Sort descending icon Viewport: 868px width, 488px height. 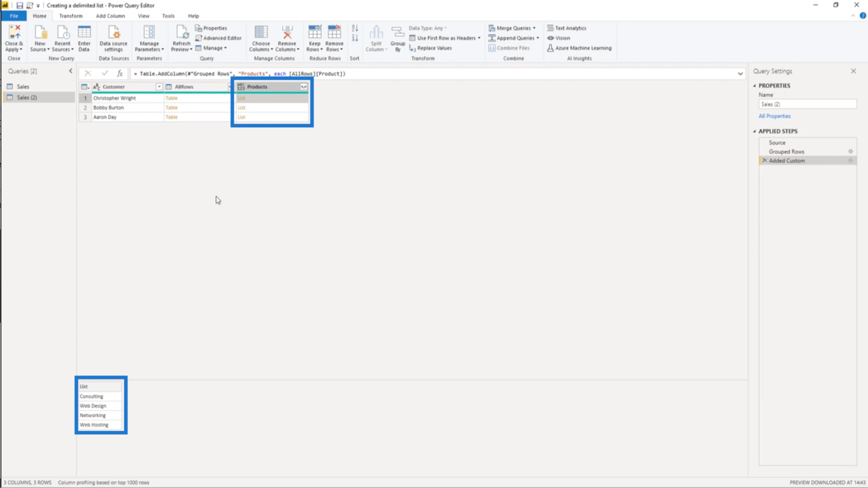pos(355,38)
